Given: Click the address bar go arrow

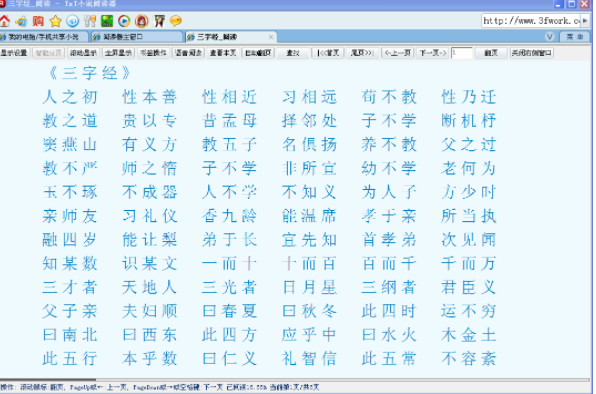Looking at the screenshot, I should pyautogui.click(x=585, y=21).
